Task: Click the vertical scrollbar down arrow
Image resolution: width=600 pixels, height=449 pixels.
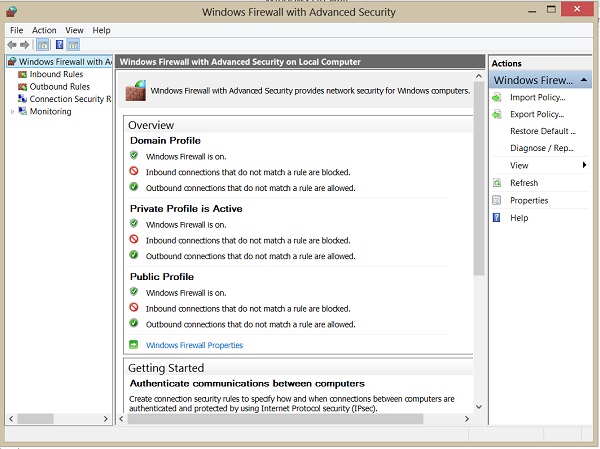Action: click(x=479, y=407)
